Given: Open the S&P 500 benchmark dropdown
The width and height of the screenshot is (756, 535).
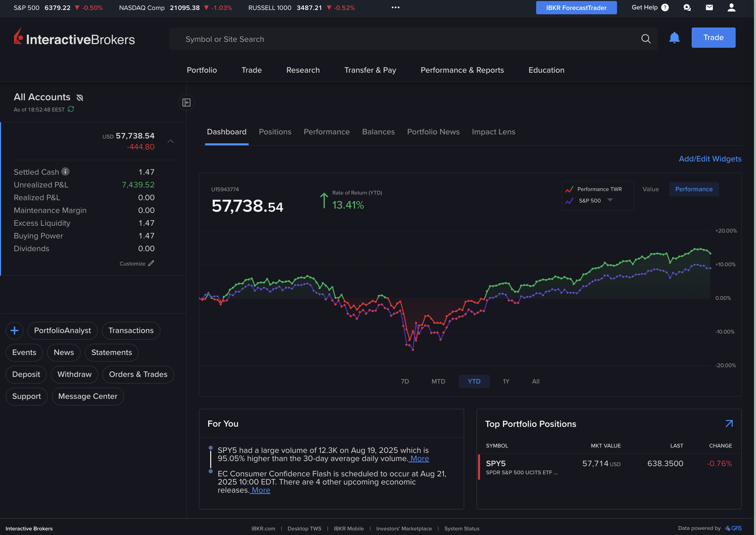Looking at the screenshot, I should pyautogui.click(x=610, y=200).
